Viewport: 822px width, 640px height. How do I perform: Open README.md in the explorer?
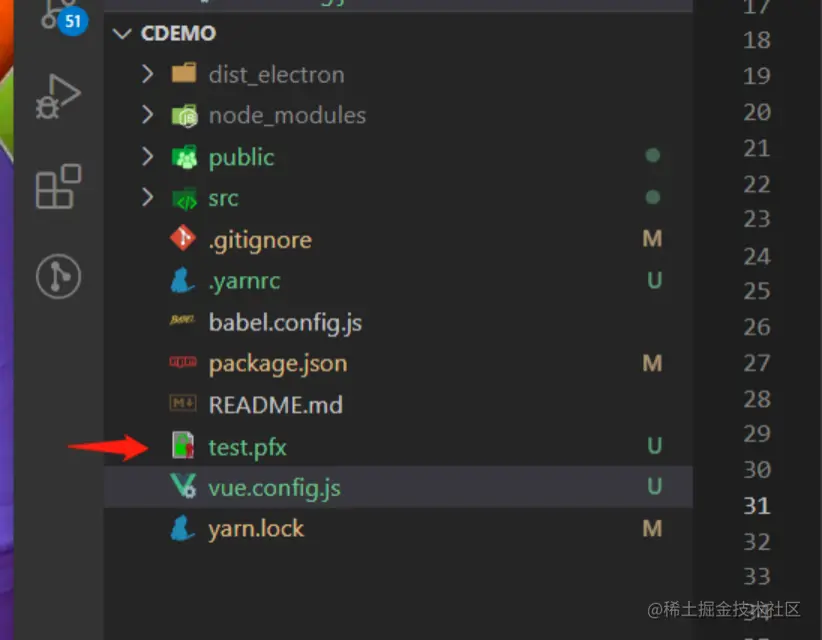275,405
